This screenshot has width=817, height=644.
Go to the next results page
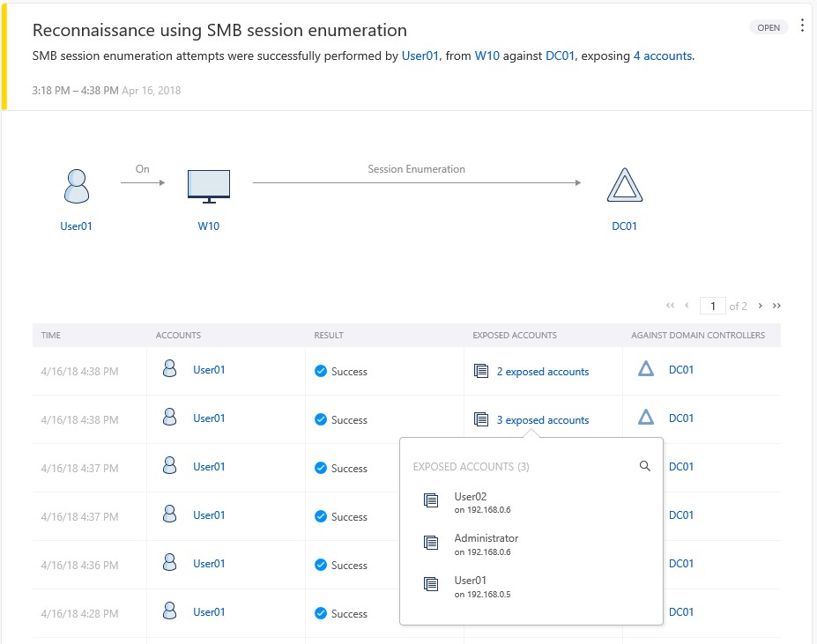click(761, 306)
